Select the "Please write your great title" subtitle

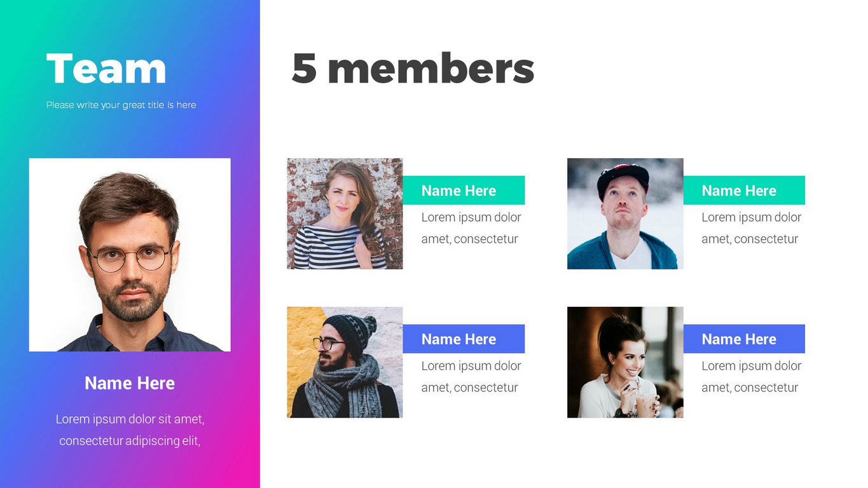point(121,105)
